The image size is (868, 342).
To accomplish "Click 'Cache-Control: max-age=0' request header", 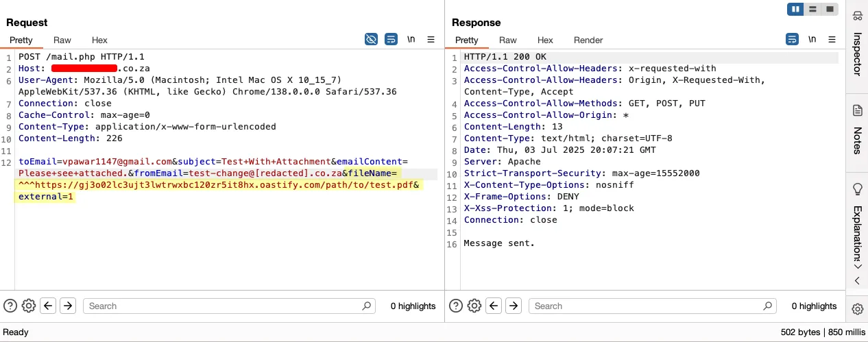I will tap(84, 115).
